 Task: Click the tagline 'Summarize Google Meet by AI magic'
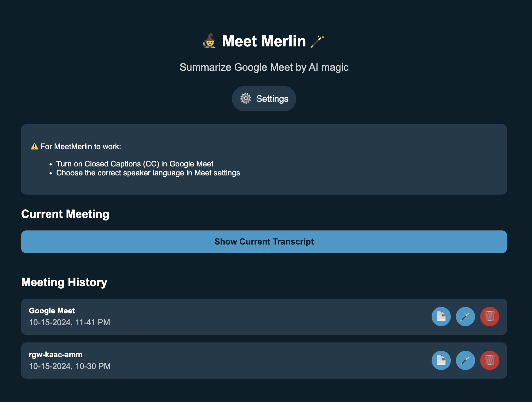pyautogui.click(x=264, y=67)
